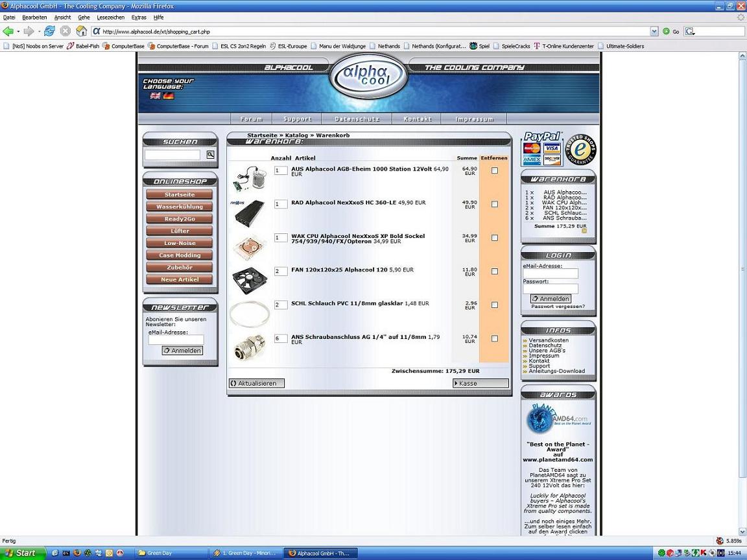Open the browser home page
The image size is (747, 560).
[82, 31]
